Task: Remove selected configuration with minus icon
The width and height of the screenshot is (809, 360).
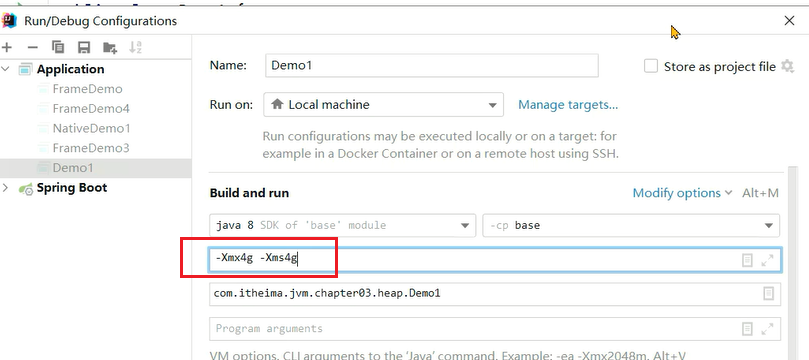Action: [33, 48]
